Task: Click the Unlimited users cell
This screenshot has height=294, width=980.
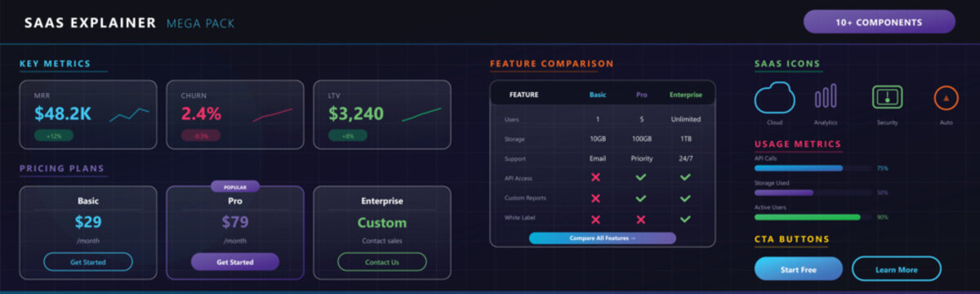Action: (x=685, y=119)
